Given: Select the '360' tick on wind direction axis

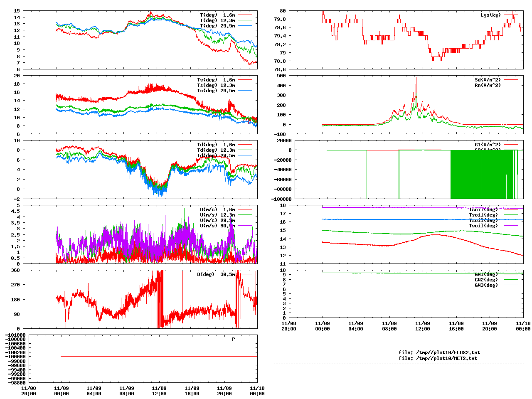Looking at the screenshot, I should (x=15, y=270).
